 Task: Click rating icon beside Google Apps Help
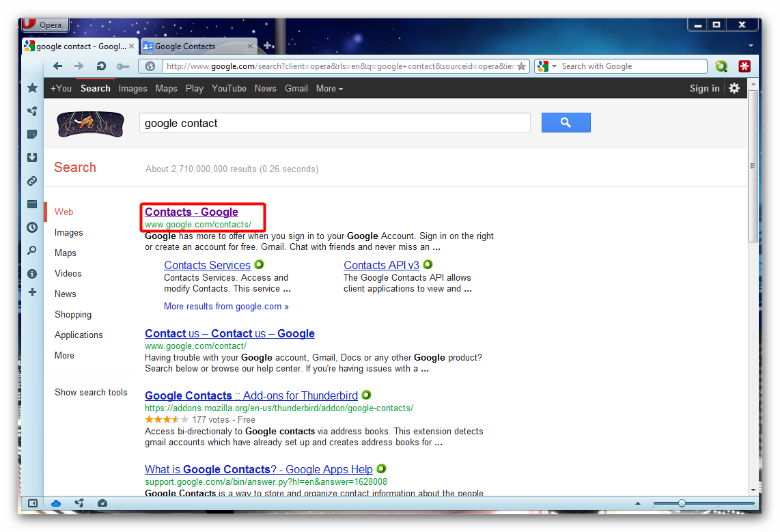(381, 468)
